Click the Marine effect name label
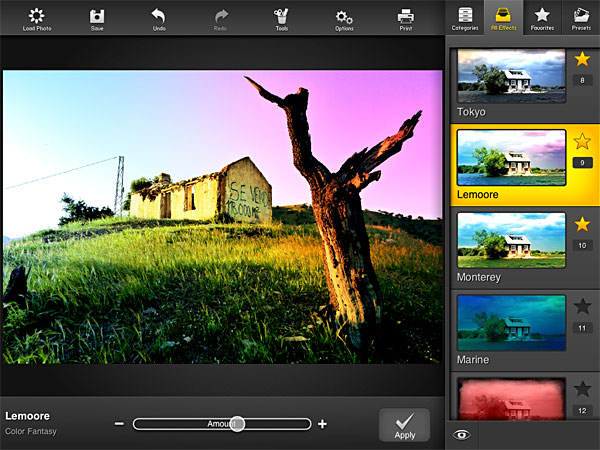Screen dimensions: 600x450 coord(473,360)
